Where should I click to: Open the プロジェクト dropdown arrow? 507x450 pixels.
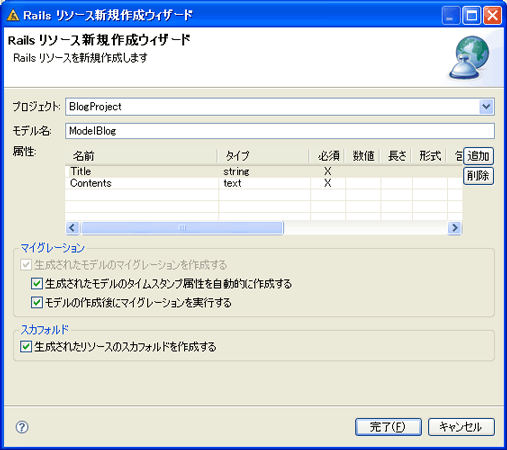pyautogui.click(x=486, y=107)
